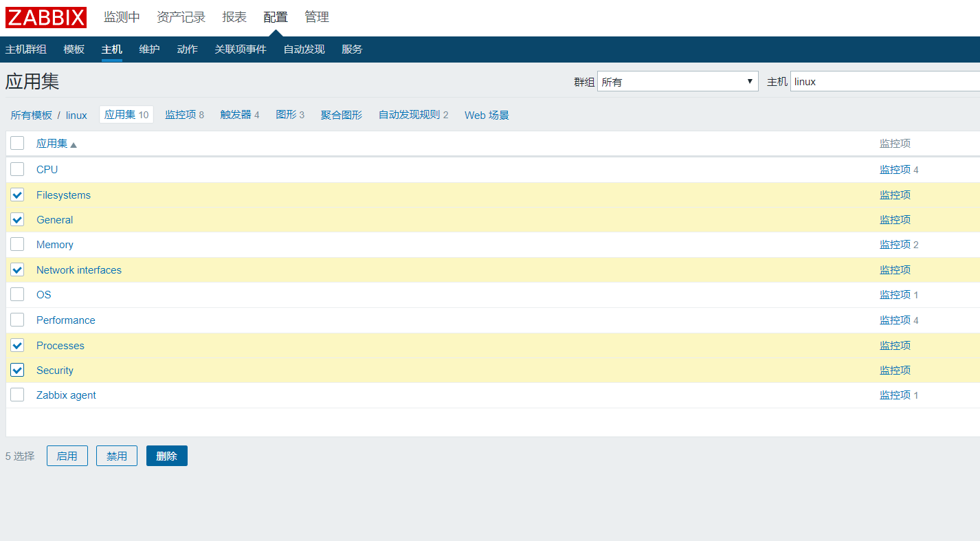The image size is (980, 541).
Task: Uncheck the Network interfaces checkbox
Action: pos(17,269)
